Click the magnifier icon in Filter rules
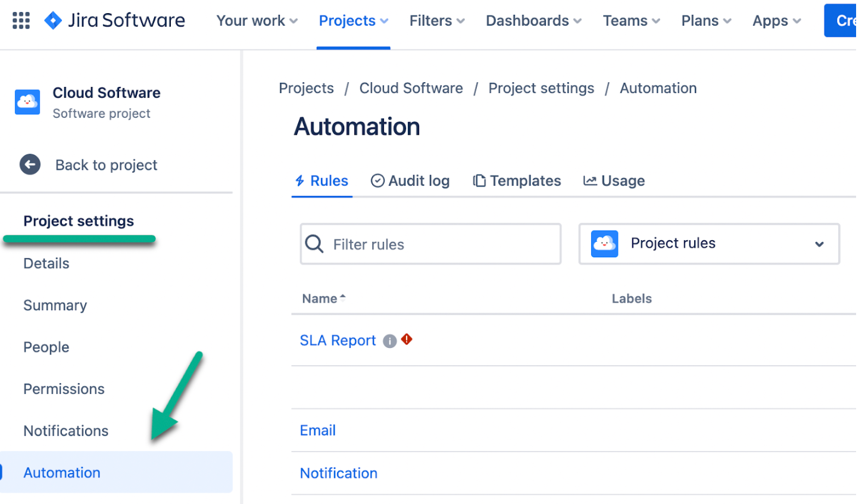The height and width of the screenshot is (504, 868). (314, 244)
